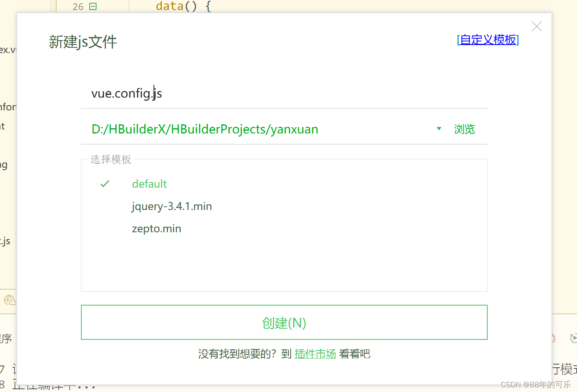Select the .js file in the left sidebar
The image size is (577, 392).
tap(5, 241)
